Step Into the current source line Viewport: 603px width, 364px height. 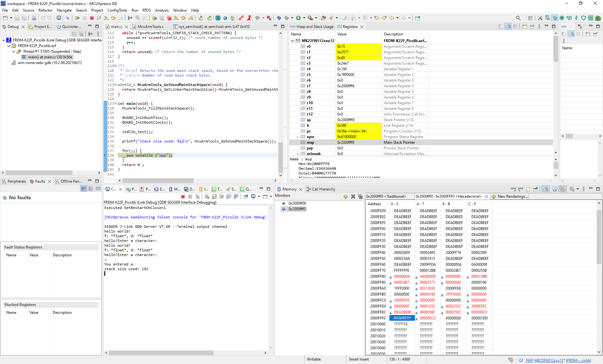tap(106, 18)
